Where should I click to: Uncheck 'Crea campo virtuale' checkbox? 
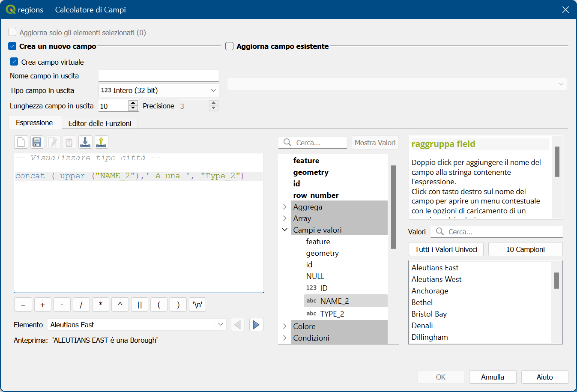click(x=14, y=62)
